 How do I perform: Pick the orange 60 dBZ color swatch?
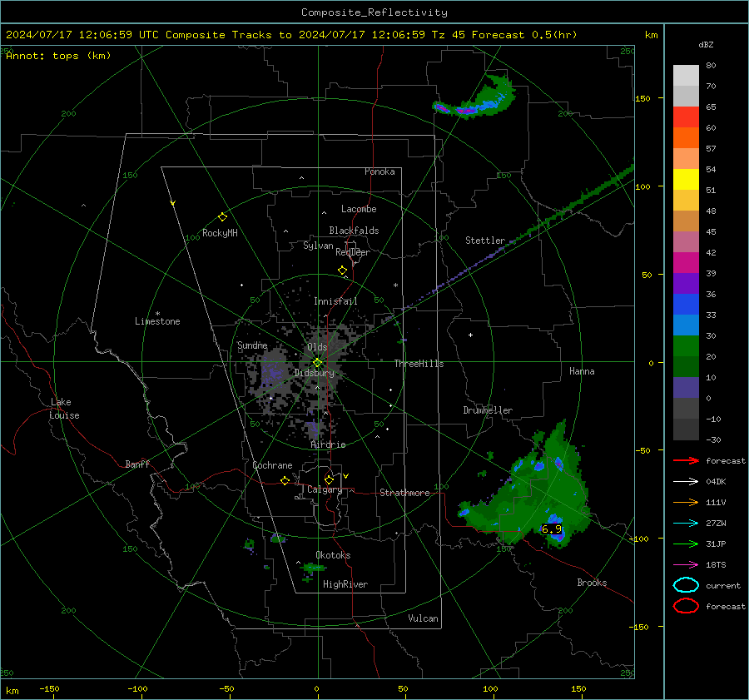686,137
